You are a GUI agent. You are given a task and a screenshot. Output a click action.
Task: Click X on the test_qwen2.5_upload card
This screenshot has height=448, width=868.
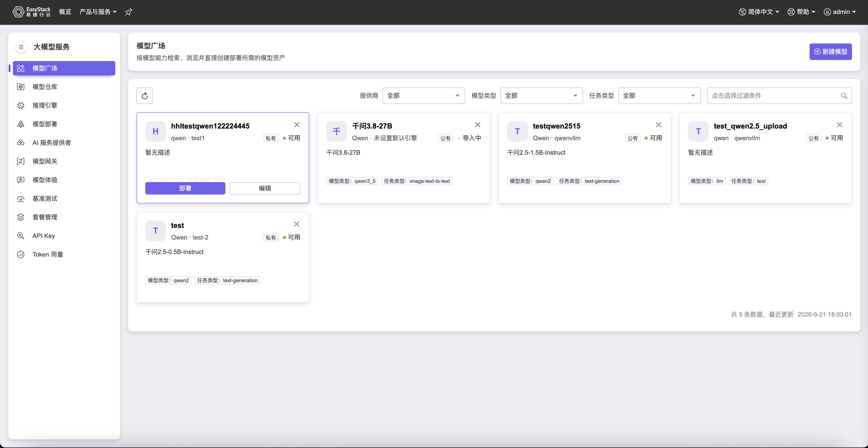(839, 125)
